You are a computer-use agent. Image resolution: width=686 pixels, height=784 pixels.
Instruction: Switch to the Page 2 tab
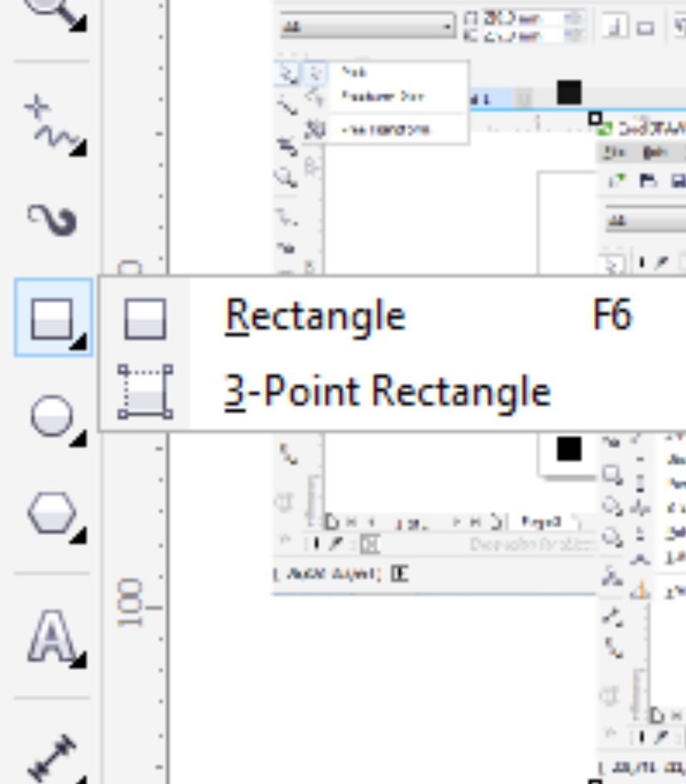click(x=538, y=521)
